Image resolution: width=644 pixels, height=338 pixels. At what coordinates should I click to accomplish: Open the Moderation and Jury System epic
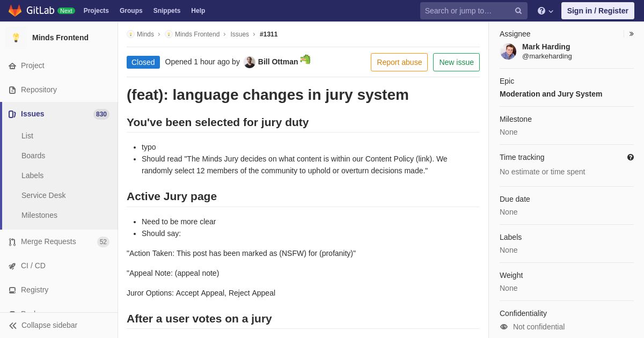coord(551,94)
